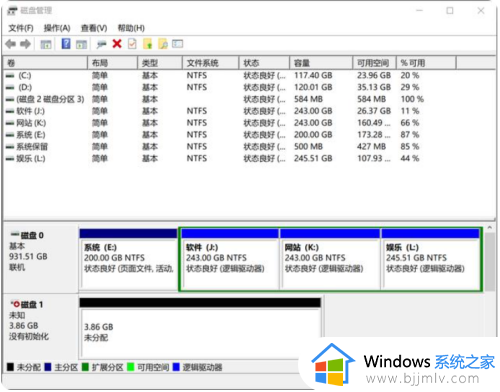
Task: Sort by the 布局 column header
Action: 113,63
